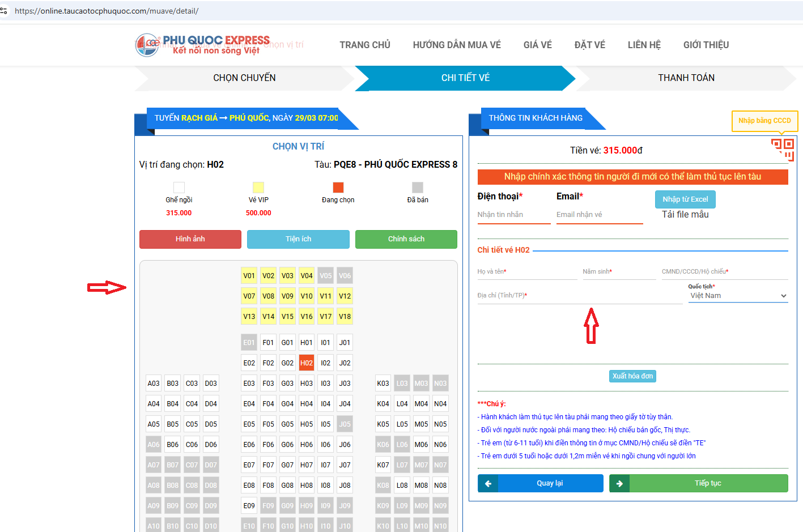The width and height of the screenshot is (803, 532).
Task: Click the Phu Quoc Express logo
Action: [202, 45]
